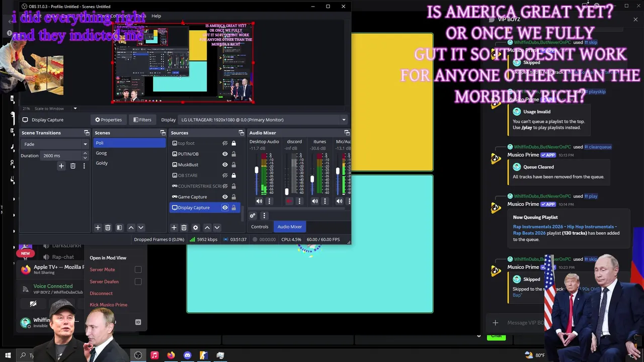This screenshot has width=644, height=362.
Task: Hide the Display Capture source
Action: click(225, 208)
